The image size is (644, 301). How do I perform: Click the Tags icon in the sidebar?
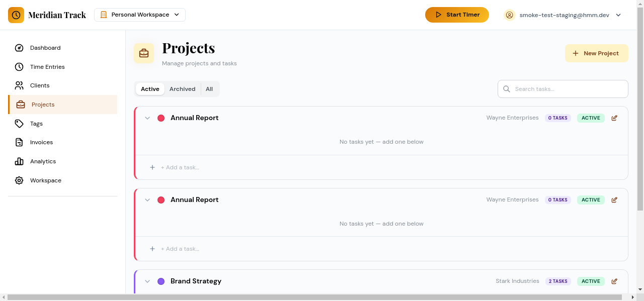point(19,124)
